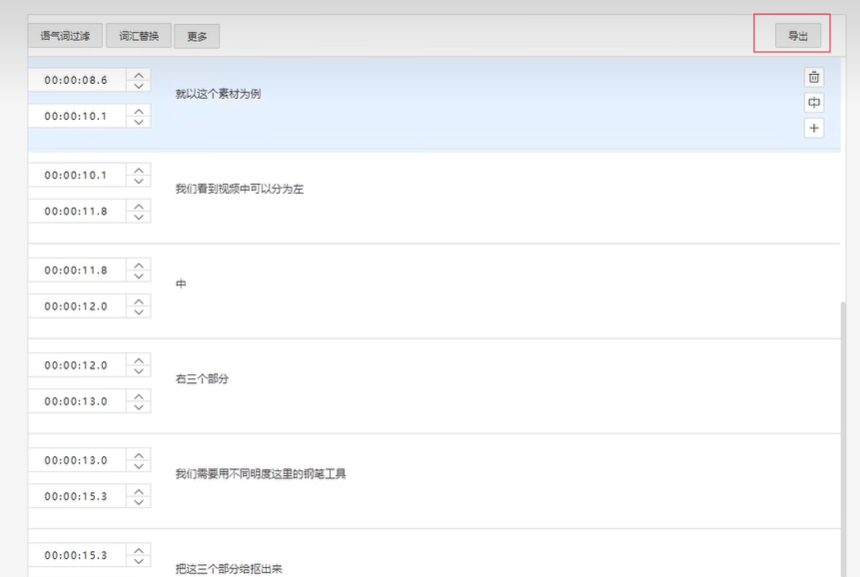Select subtitle text 我们需要用不同明度这里的钢笔工具
The image size is (860, 577).
(261, 474)
